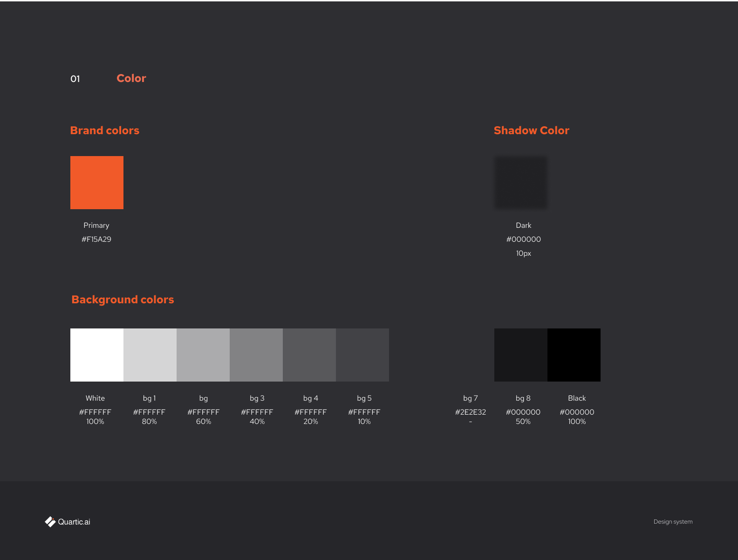Click the #2E2E32 hex value
The height and width of the screenshot is (560, 738).
[x=471, y=412]
